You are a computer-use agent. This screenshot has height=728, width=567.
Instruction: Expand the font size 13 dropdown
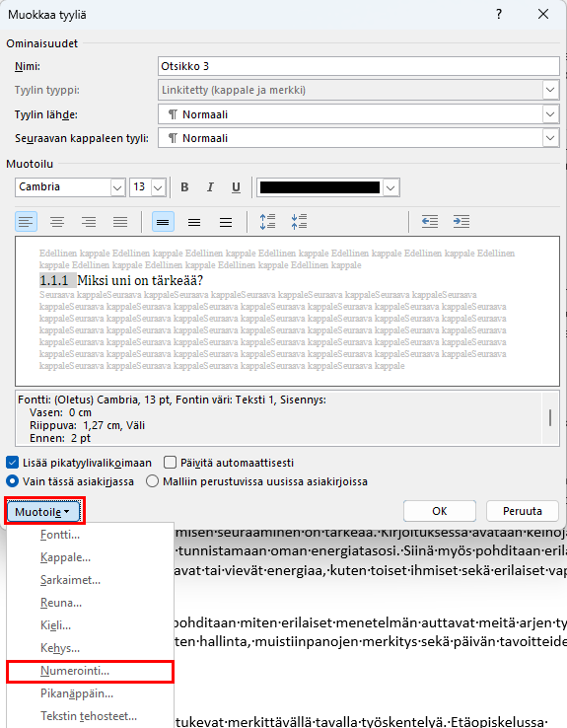pyautogui.click(x=148, y=187)
